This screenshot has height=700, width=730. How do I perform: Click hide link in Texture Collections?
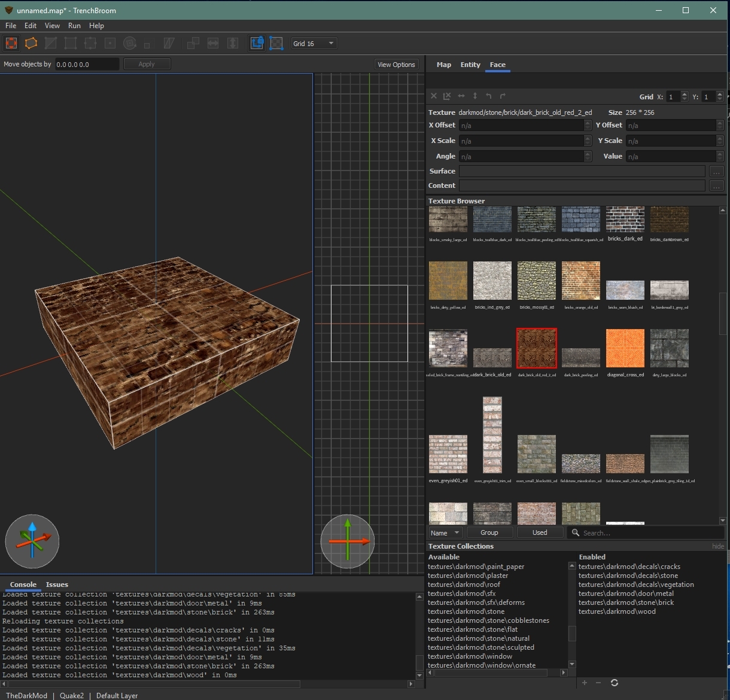click(718, 546)
